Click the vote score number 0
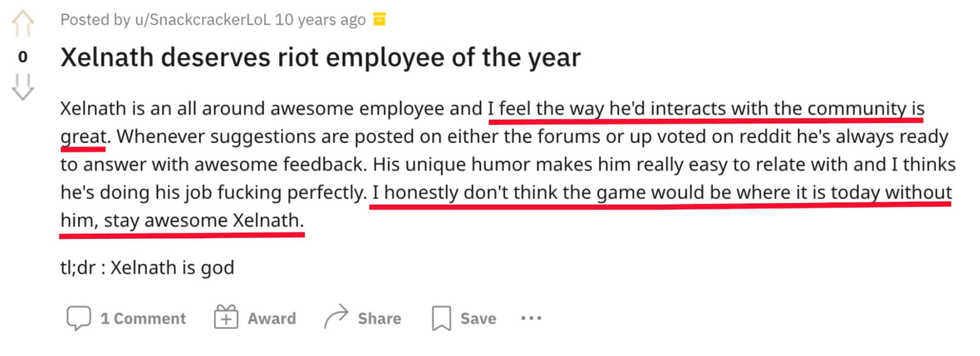This screenshot has height=356, width=980. 23,57
